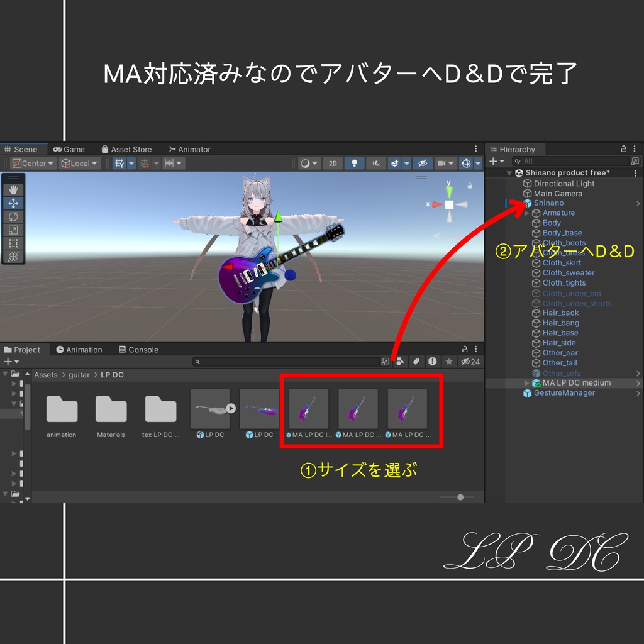Select the Scale tool
The width and height of the screenshot is (644, 644).
(x=14, y=230)
